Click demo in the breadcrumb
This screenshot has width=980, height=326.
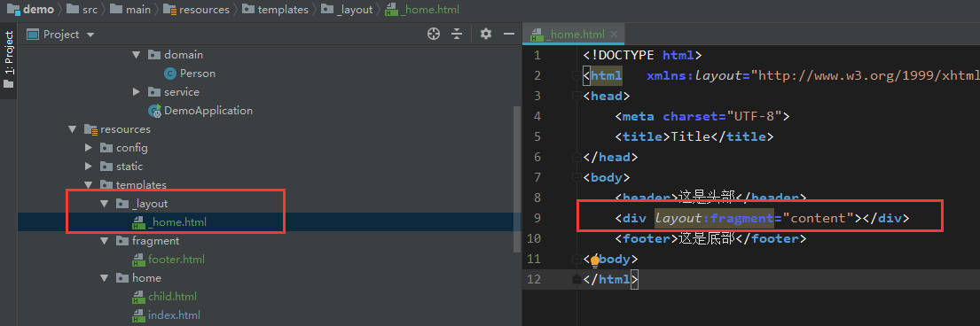click(31, 10)
